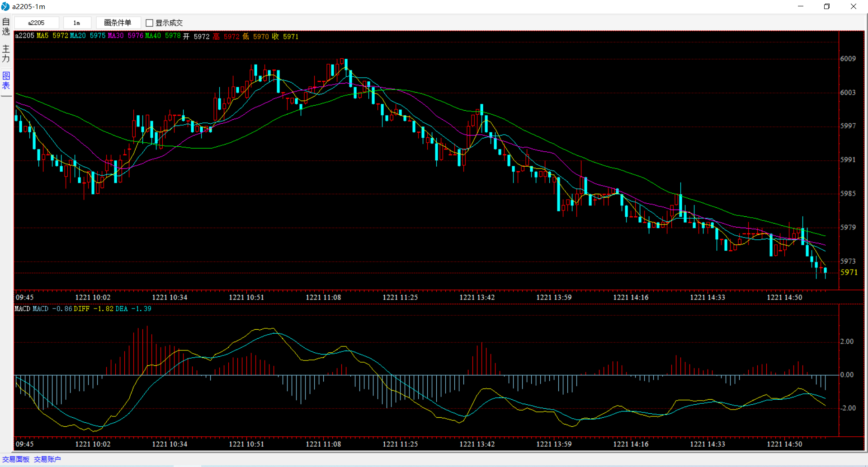Click the MA40 indicator label in chart header
This screenshot has height=467, width=868.
(x=153, y=36)
